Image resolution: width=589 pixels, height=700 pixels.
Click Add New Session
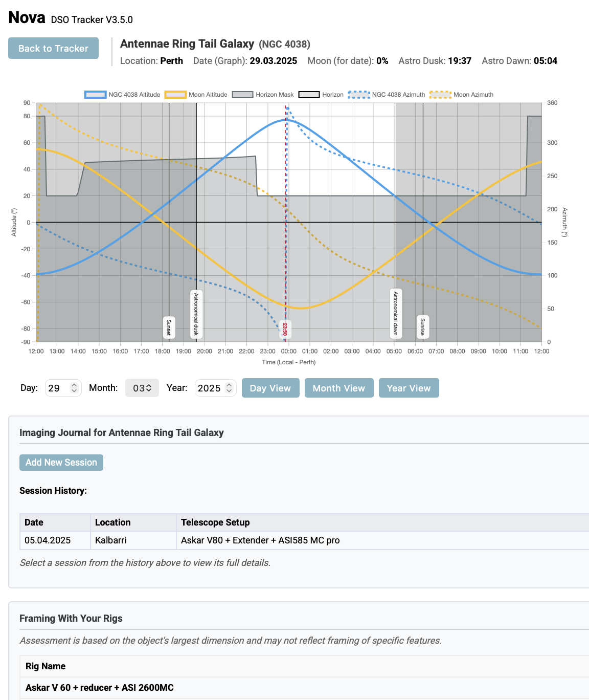coord(61,462)
